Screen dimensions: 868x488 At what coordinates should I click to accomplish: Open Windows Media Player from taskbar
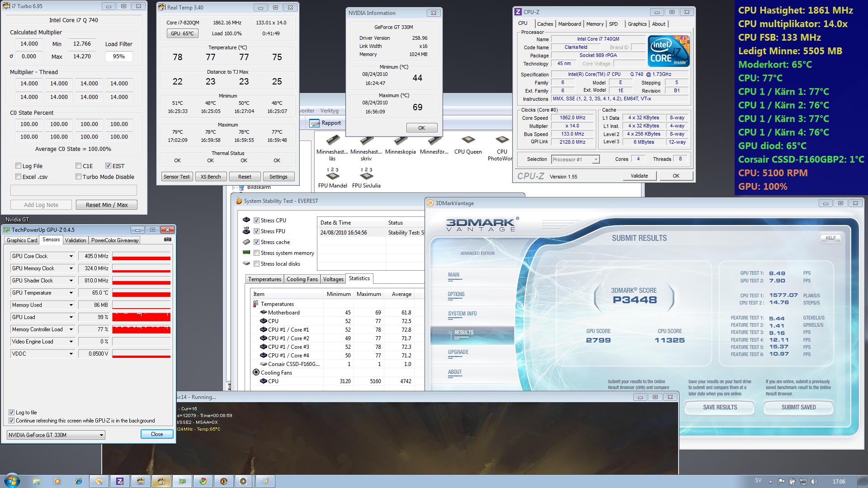coord(57,481)
